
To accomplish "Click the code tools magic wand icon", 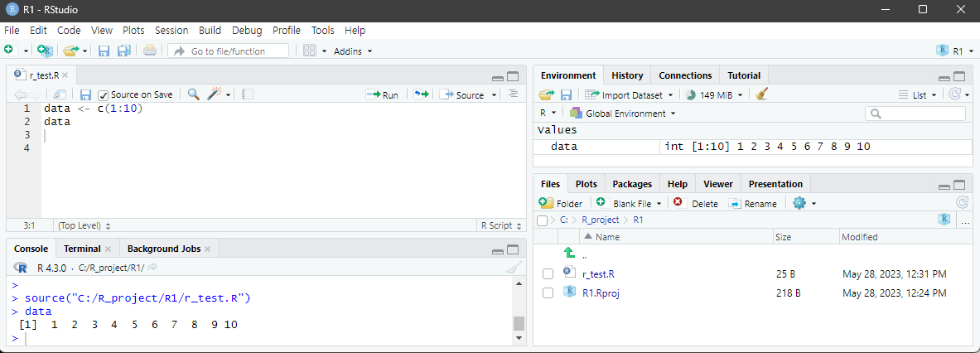I will click(x=215, y=94).
